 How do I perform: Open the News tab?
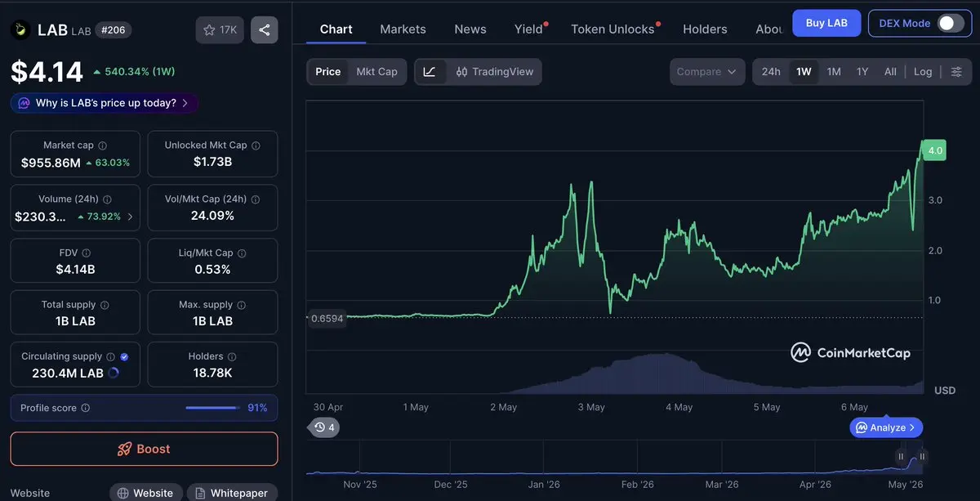coord(470,29)
